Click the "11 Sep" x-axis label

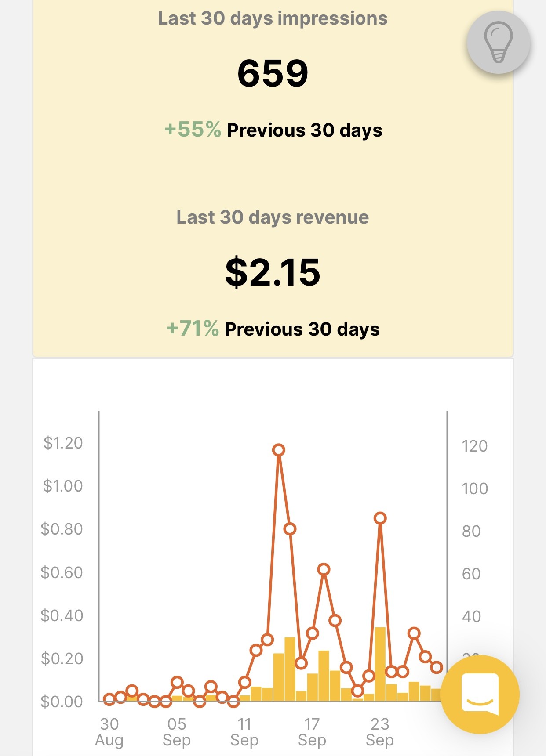pos(244,732)
